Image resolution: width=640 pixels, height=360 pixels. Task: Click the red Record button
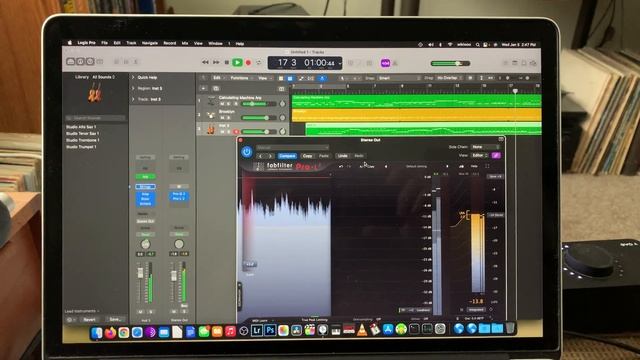pos(248,63)
